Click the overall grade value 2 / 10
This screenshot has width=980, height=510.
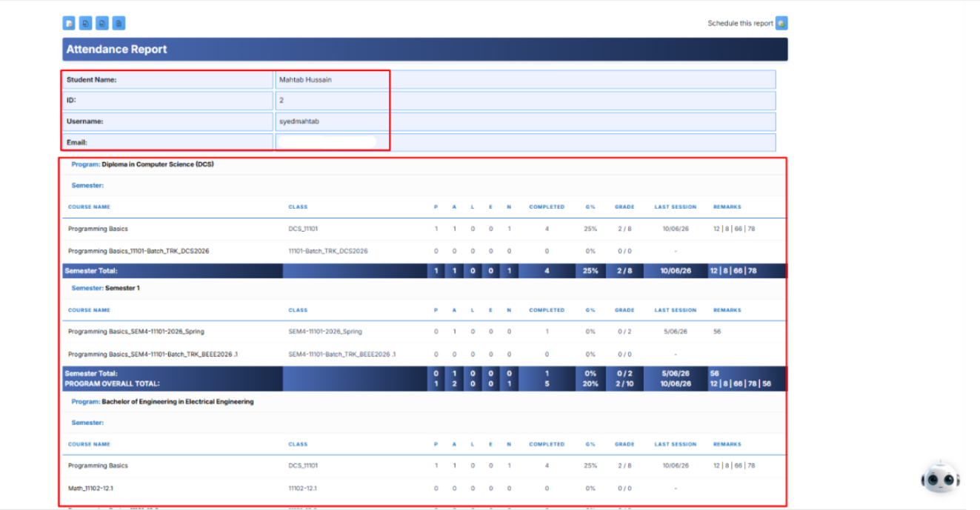pos(624,384)
